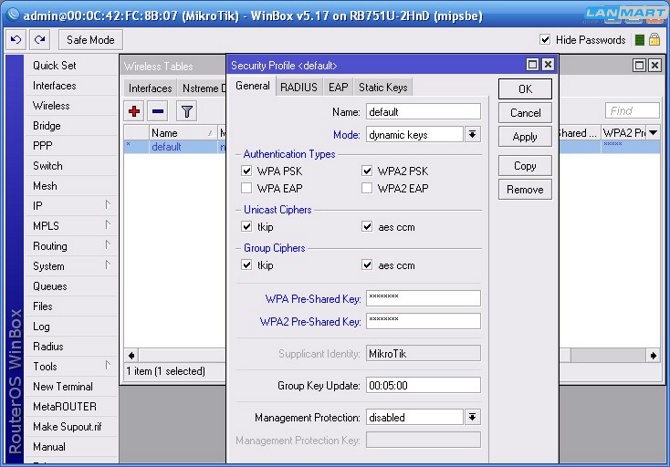
Task: Open the Mode dropdown arrow
Action: click(x=472, y=135)
